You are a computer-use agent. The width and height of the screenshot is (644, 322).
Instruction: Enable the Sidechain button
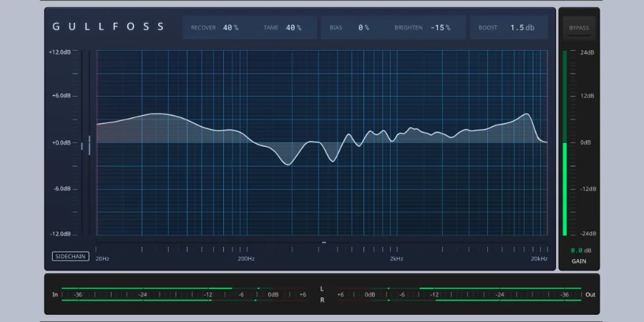point(71,256)
